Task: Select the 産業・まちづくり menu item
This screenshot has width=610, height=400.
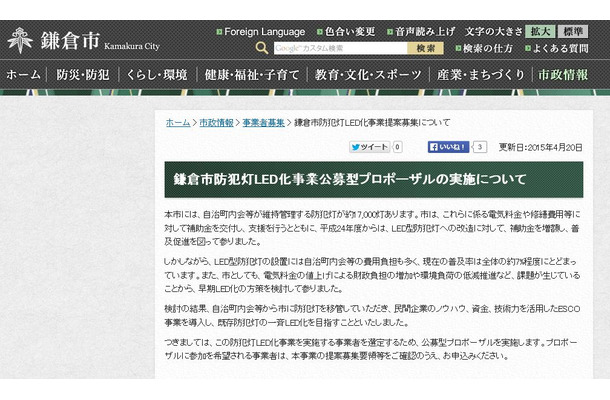Action: tap(481, 75)
